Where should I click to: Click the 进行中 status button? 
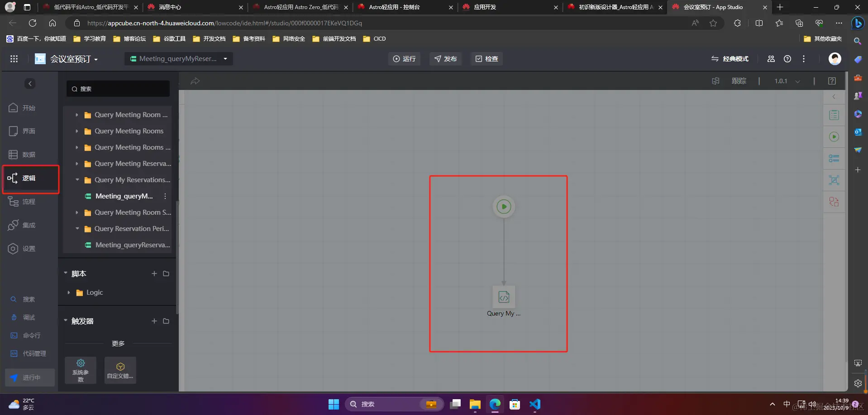point(30,377)
